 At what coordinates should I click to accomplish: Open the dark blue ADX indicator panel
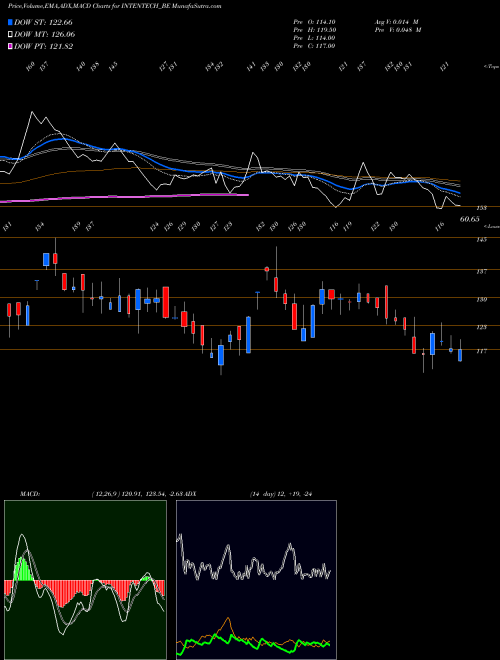(256, 580)
